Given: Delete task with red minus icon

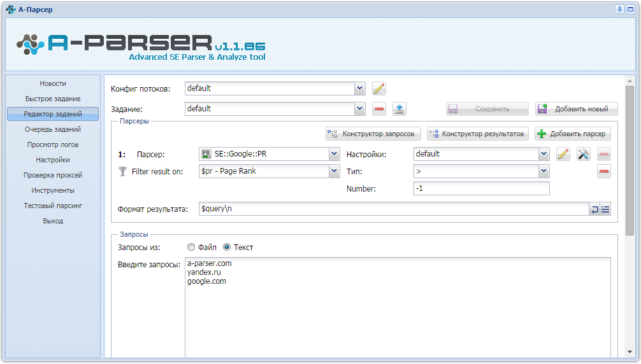Looking at the screenshot, I should click(x=379, y=109).
